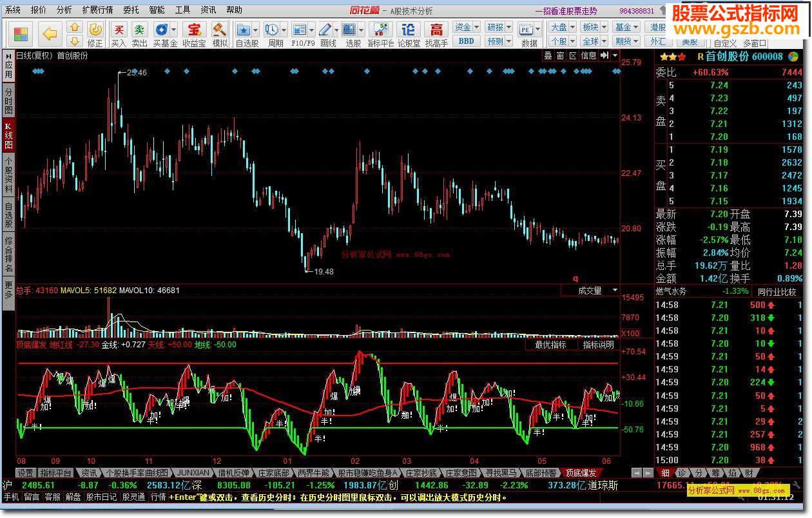812x518 pixels.
Task: Click the 指标说明 button
Action: coord(599,345)
